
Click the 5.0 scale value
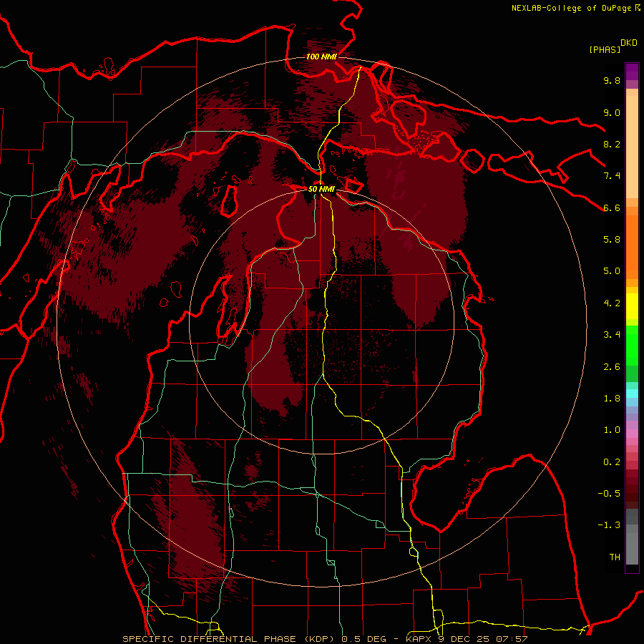click(x=612, y=271)
